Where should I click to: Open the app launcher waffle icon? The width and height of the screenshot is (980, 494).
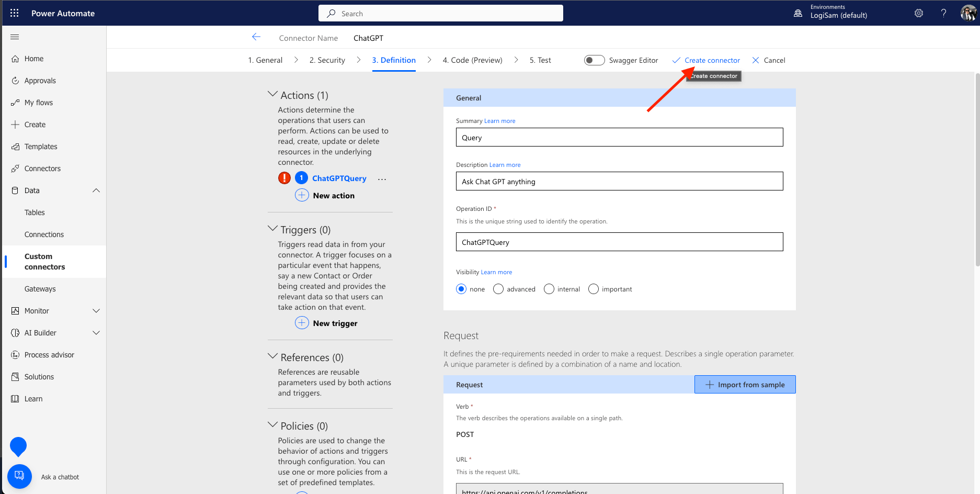15,13
